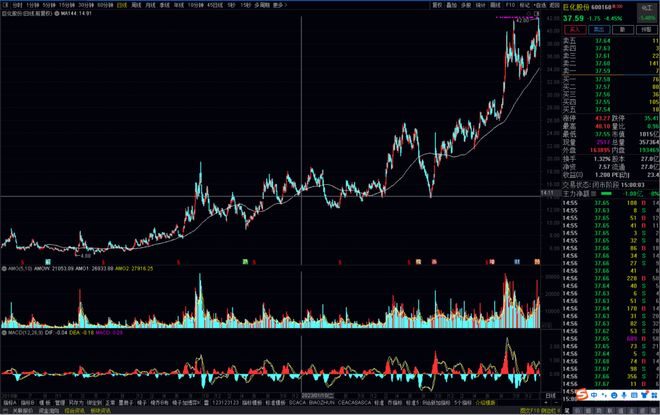Viewport: 660px width, 415px height.
Task: Click the 叠加 overlay toolbar button
Action: (452, 5)
